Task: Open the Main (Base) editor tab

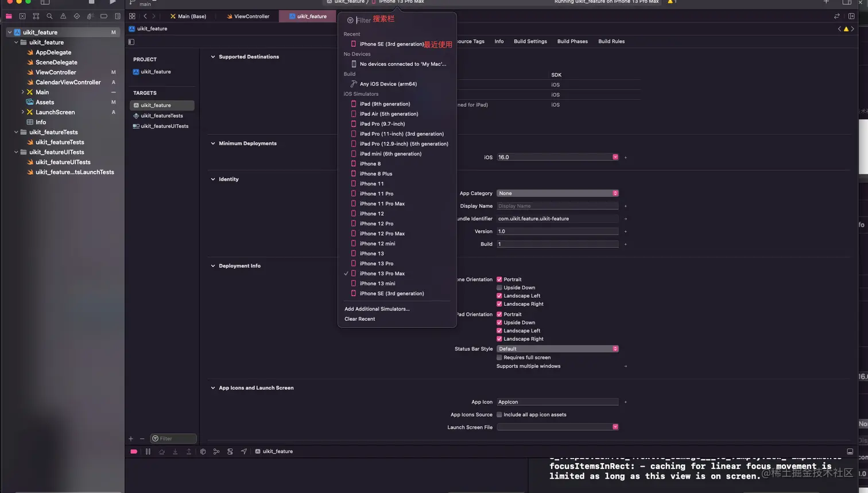Action: [x=188, y=16]
